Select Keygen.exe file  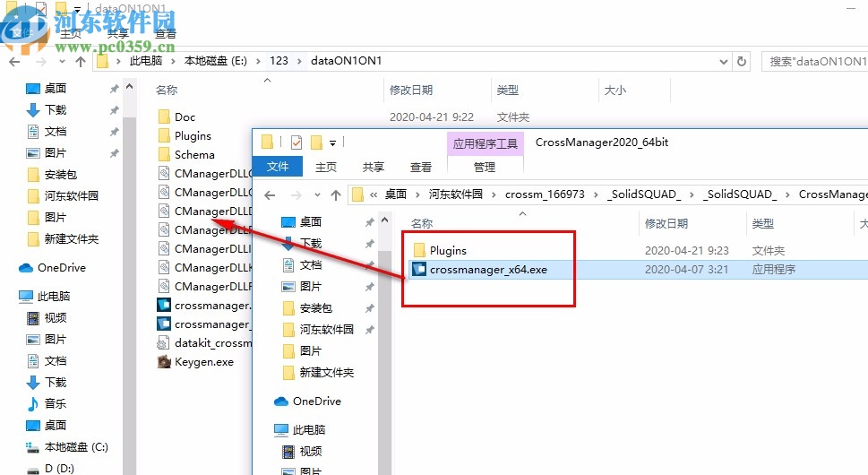tap(196, 362)
